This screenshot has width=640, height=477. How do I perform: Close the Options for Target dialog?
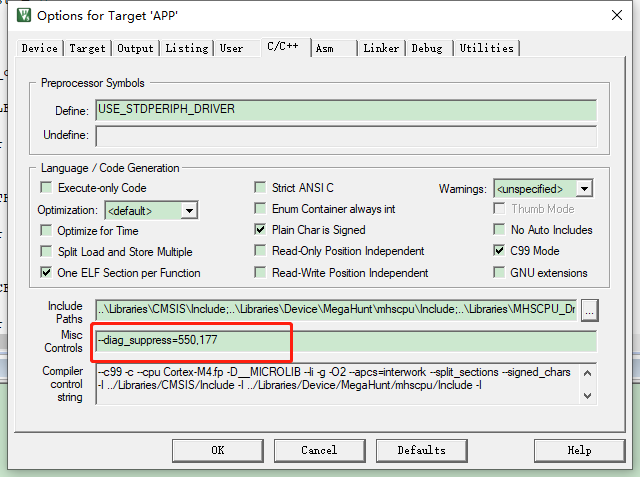pos(617,16)
